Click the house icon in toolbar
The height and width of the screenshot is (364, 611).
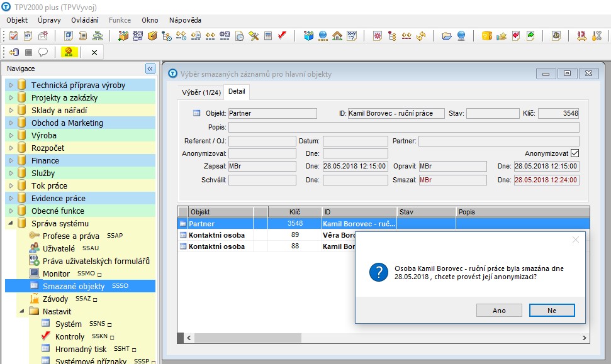click(x=337, y=36)
